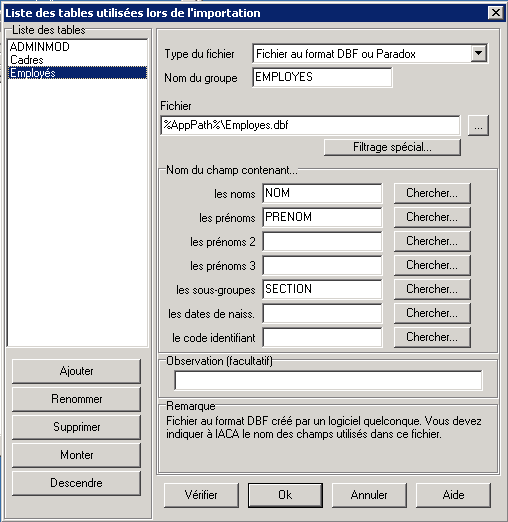Click the Renommer button
This screenshot has height=522, width=508.
pos(76,399)
